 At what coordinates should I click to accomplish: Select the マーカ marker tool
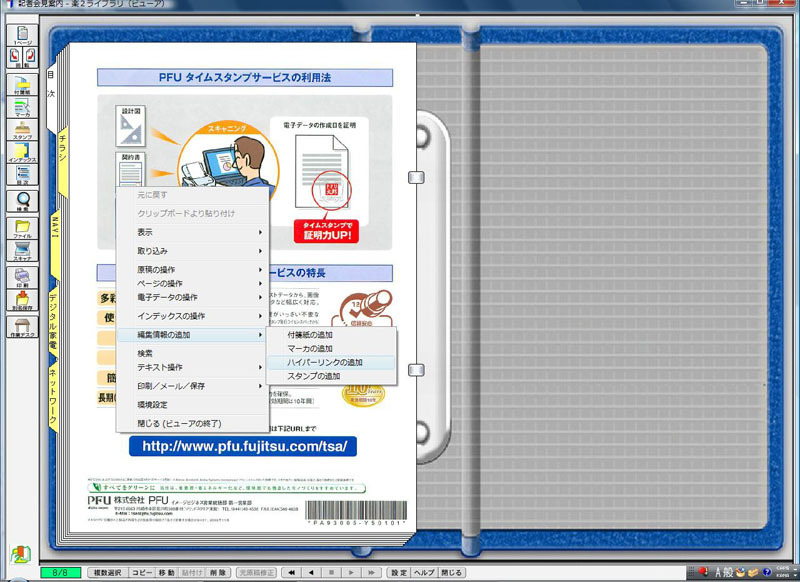22,107
